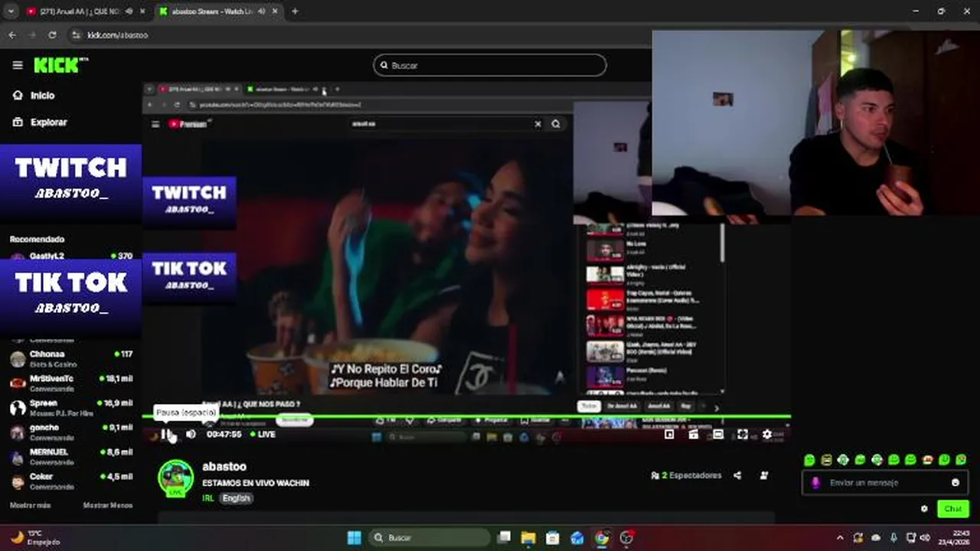
Task: Seek on the green stream progress bar
Action: tap(466, 417)
